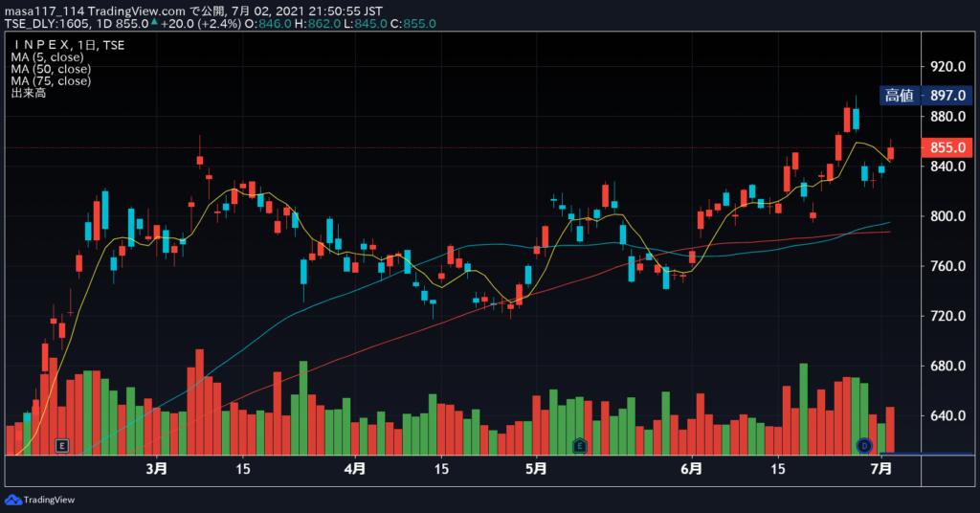980x513 pixels.
Task: Click the TSE_DLY:1605 symbol text in header
Action: coord(48,24)
